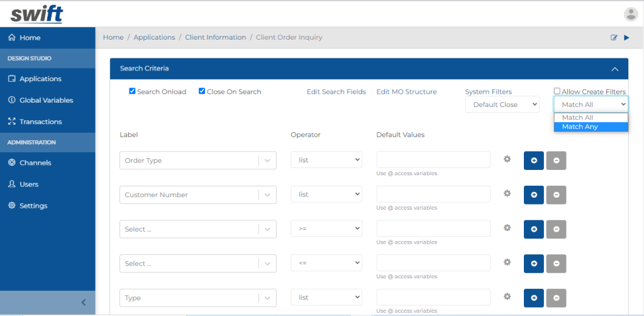Open the System Filters Default Close dropdown

point(502,104)
